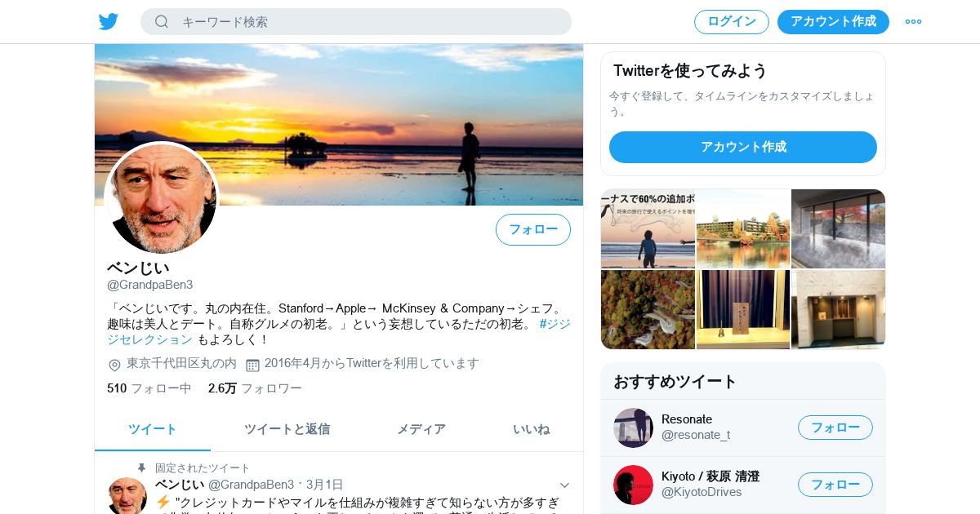980x514 pixels.
Task: Click the location pin icon in profile
Action: (114, 365)
